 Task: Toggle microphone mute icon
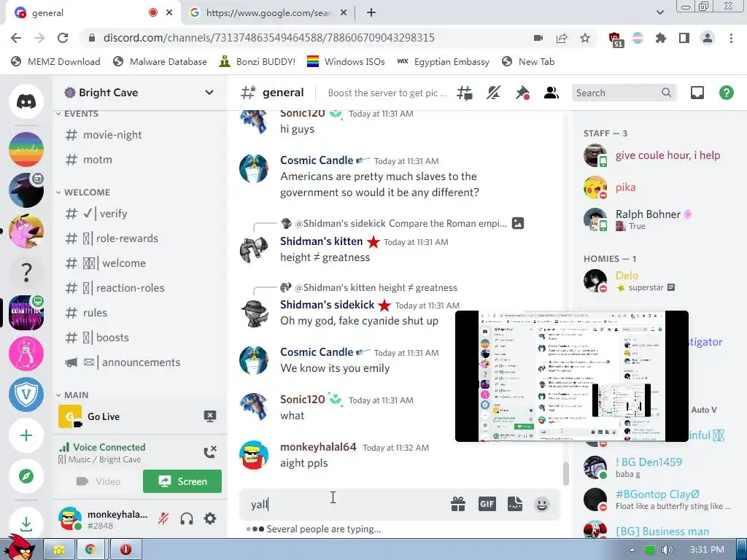[x=163, y=518]
